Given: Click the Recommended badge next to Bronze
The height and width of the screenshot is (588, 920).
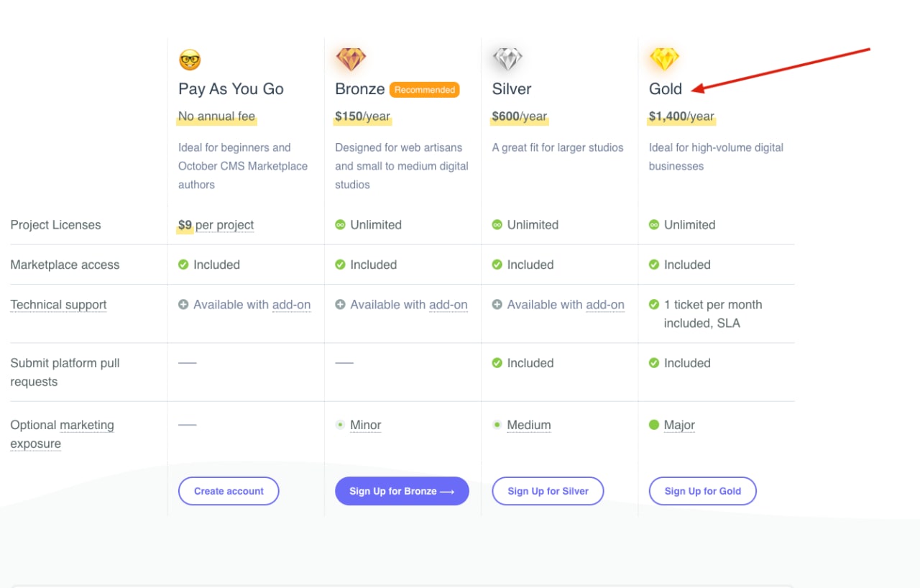Looking at the screenshot, I should click(x=425, y=90).
